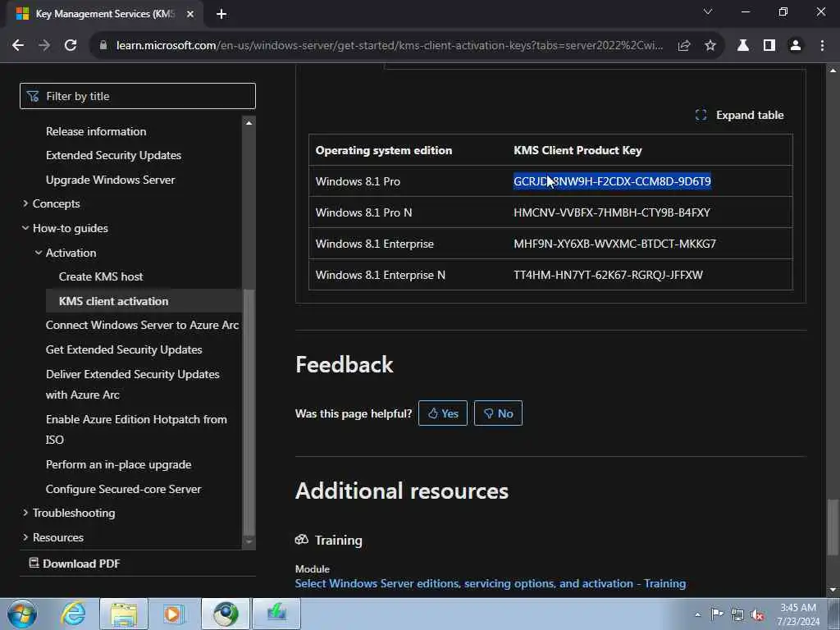The height and width of the screenshot is (630, 840).
Task: Reload the current page
Action: point(71,46)
